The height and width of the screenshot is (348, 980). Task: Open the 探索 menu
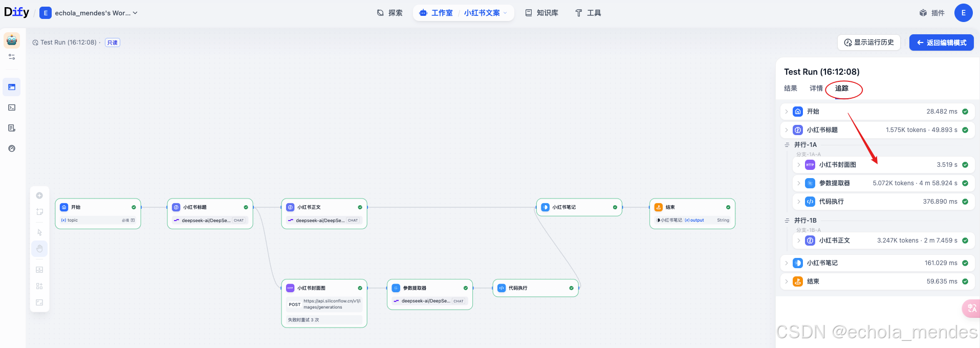coord(390,13)
